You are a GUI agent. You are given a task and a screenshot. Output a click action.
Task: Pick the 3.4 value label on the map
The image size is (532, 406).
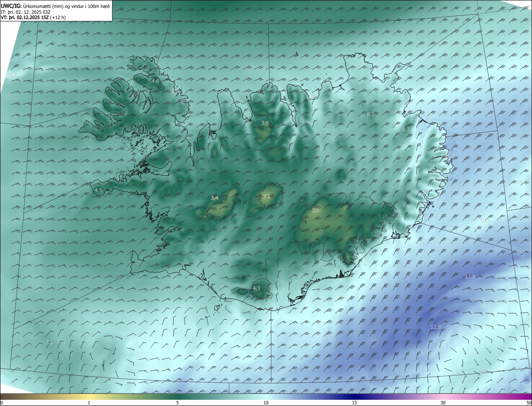pyautogui.click(x=214, y=198)
